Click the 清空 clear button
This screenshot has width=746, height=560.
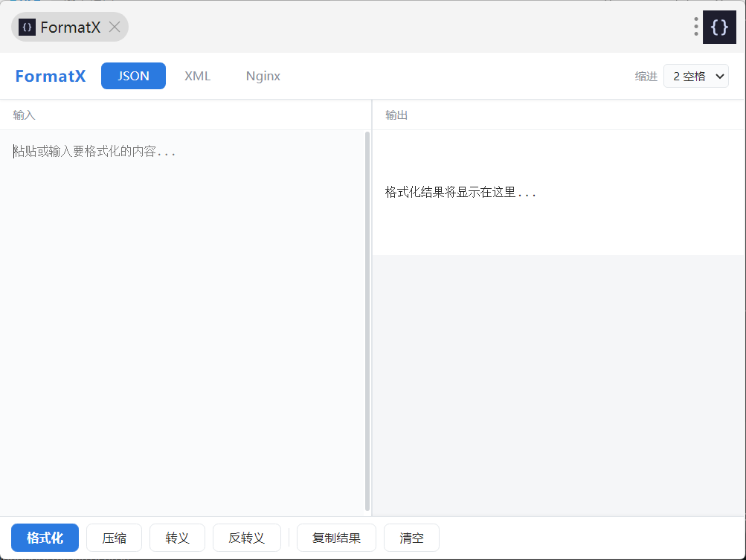(411, 538)
